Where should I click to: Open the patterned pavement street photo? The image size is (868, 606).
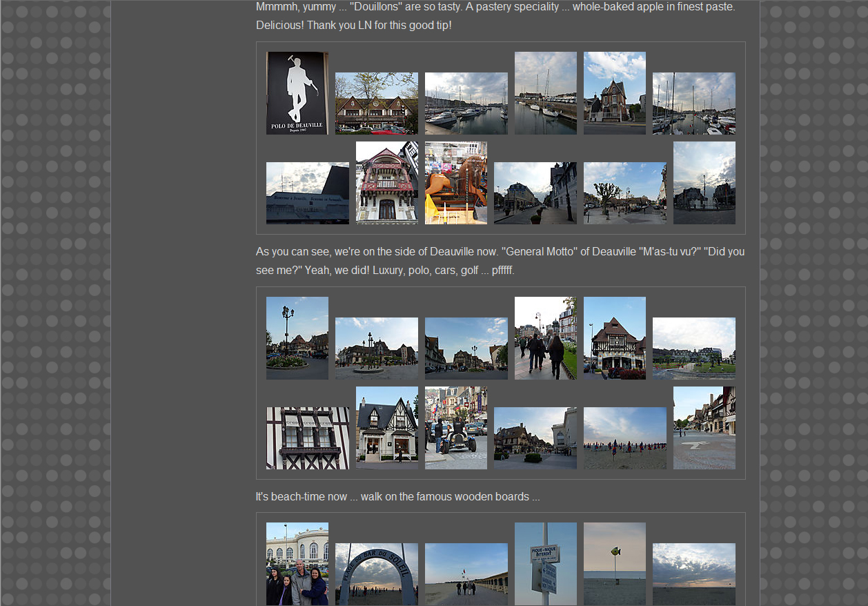pyautogui.click(x=704, y=428)
